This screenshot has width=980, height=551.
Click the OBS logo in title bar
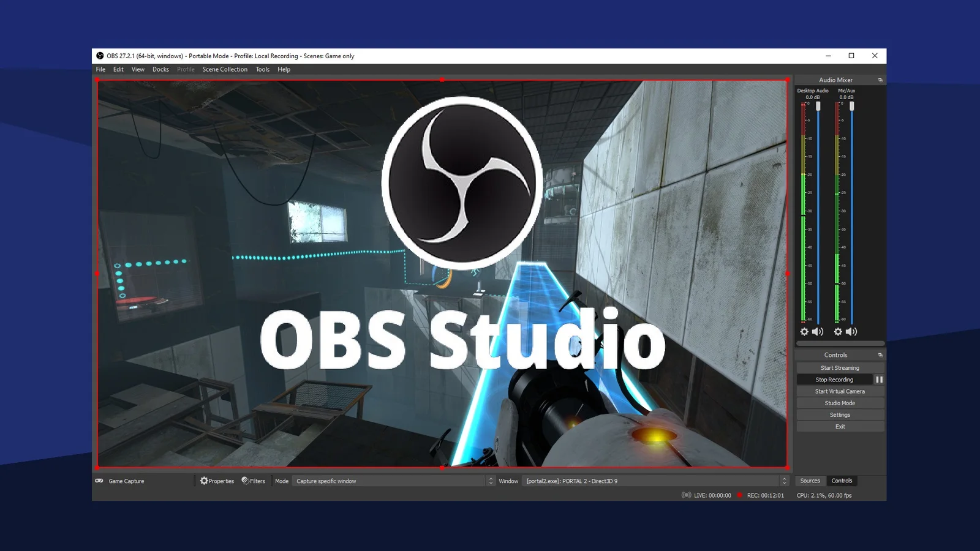coord(100,56)
